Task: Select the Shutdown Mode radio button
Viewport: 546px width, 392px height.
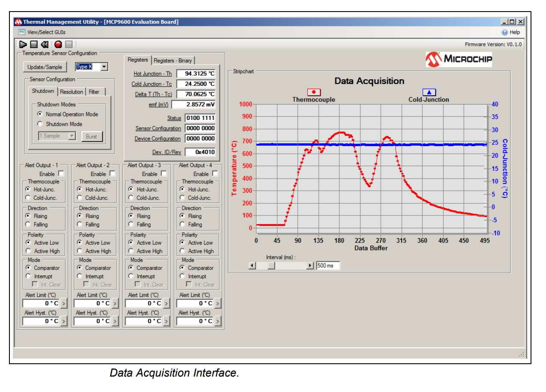Action: pos(40,124)
